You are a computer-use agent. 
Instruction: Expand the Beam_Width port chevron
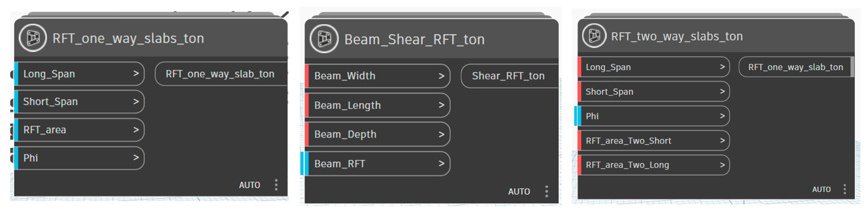coord(441,76)
